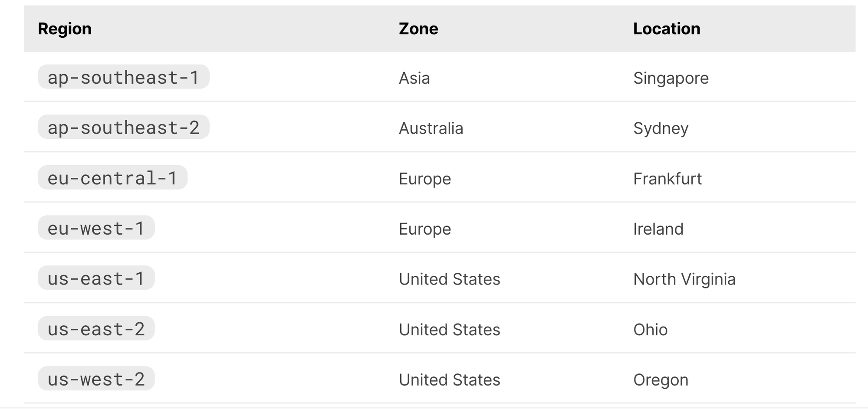Click the Oregon location text
Image resolution: width=868 pixels, height=409 pixels.
click(x=661, y=380)
